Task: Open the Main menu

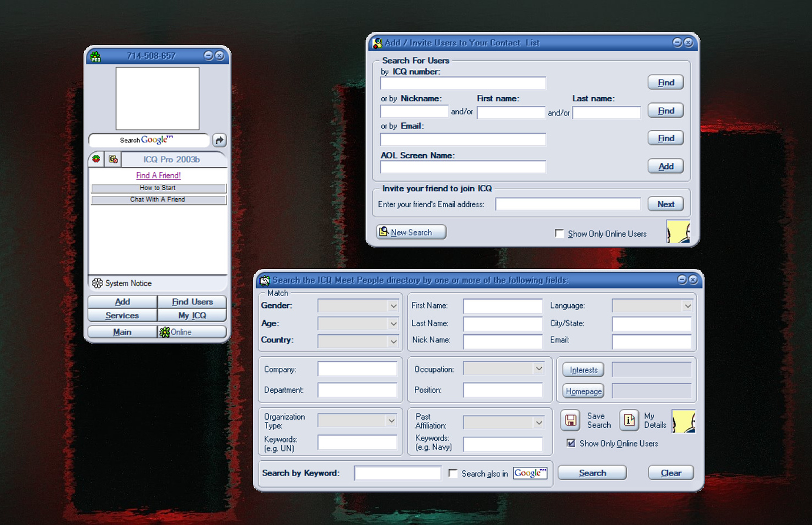Action: [122, 332]
